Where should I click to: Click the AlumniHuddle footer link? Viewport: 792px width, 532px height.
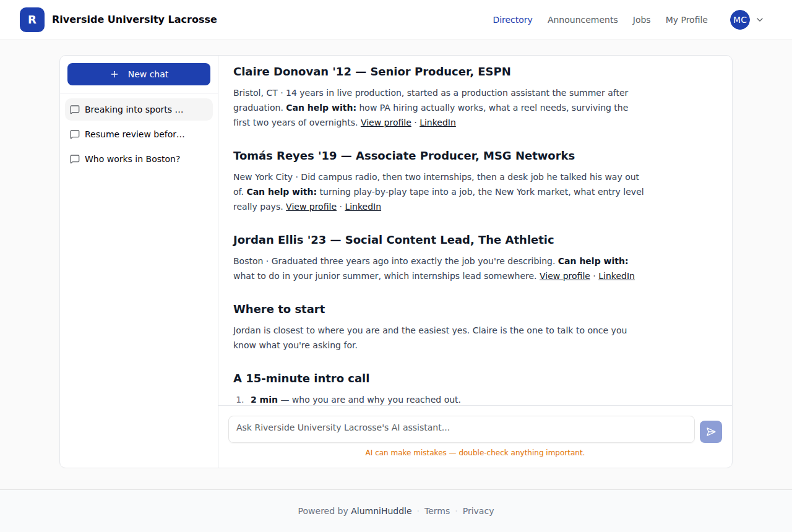click(x=381, y=511)
